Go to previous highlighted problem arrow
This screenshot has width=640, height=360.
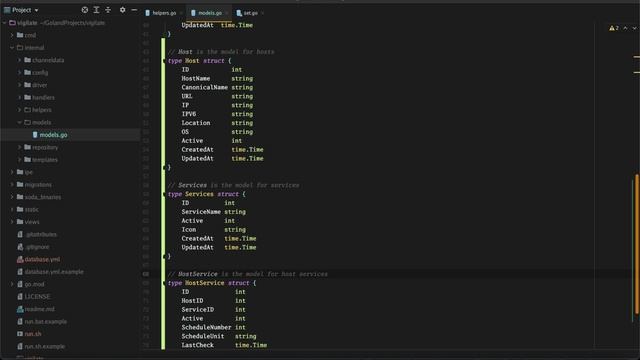(625, 28)
